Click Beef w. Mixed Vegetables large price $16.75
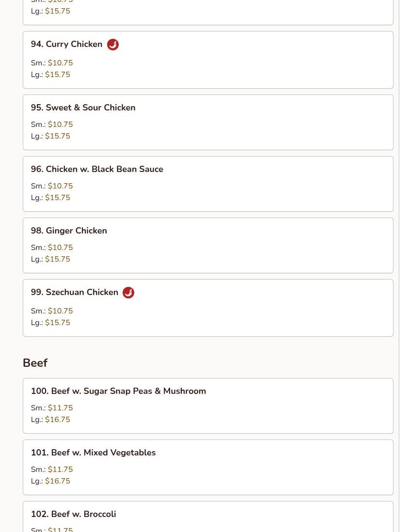The image size is (409, 532). (58, 481)
